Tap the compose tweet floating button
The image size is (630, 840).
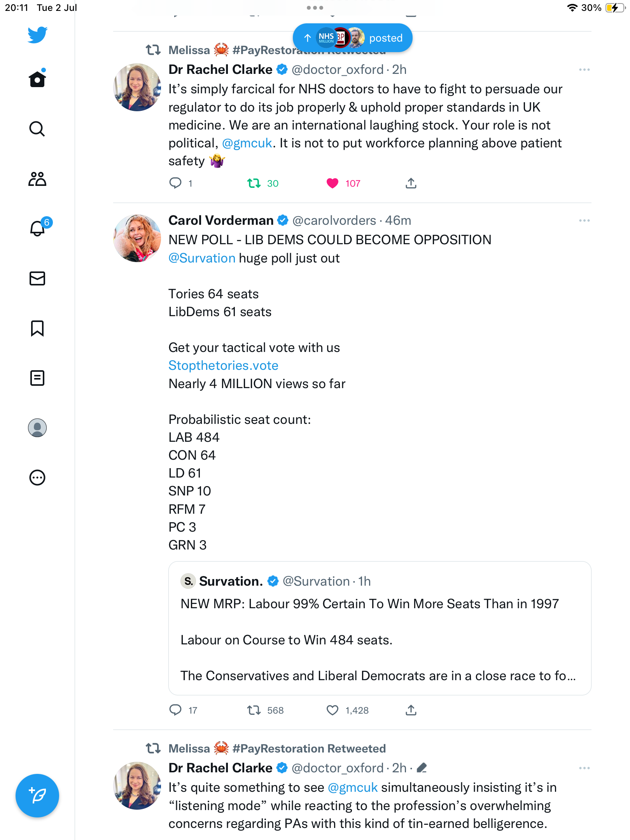click(37, 796)
